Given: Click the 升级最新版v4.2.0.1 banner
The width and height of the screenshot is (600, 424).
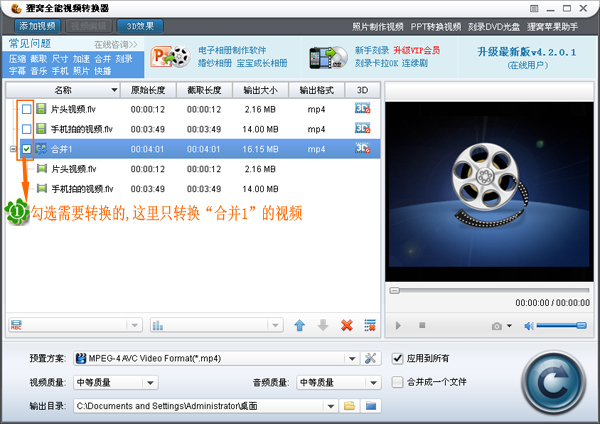Looking at the screenshot, I should [x=527, y=52].
